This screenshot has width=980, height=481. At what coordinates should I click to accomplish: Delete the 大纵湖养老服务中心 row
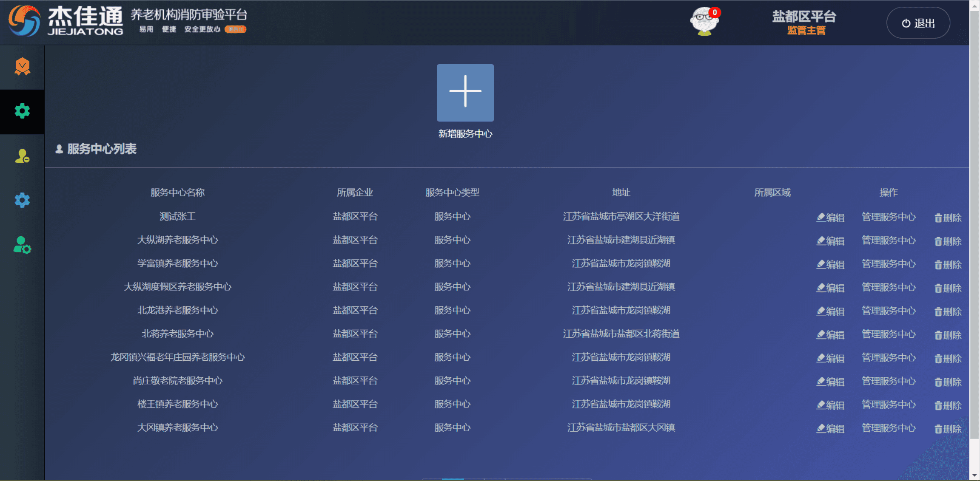tap(948, 241)
